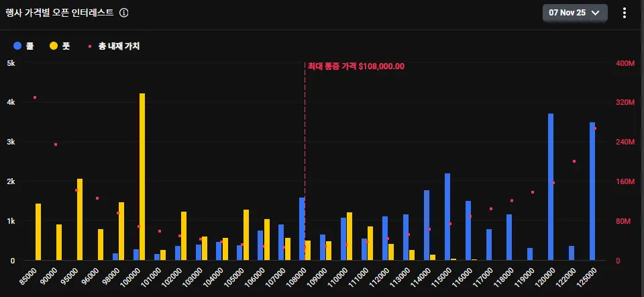Viewport: 644px width, 297px height.
Task: Open the three-dot more options menu
Action: pyautogui.click(x=625, y=13)
